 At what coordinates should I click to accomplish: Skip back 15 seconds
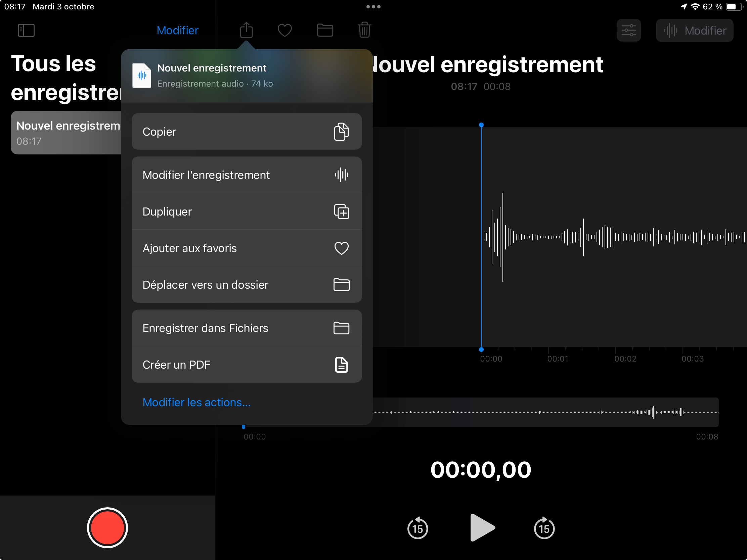tap(418, 528)
